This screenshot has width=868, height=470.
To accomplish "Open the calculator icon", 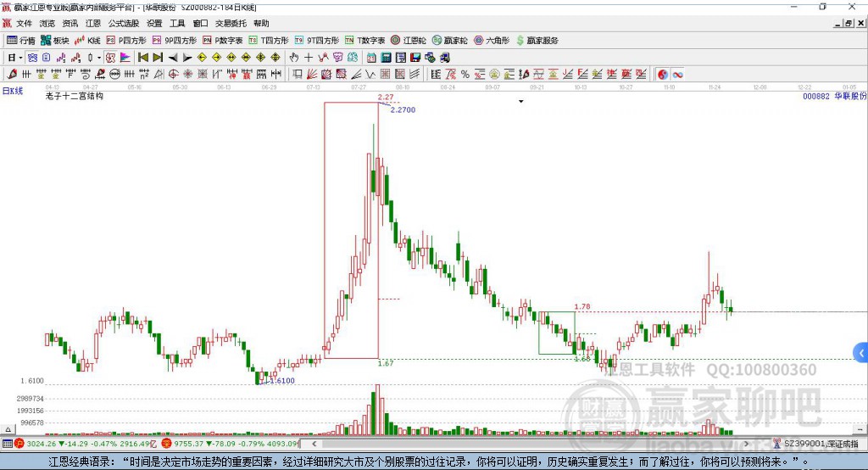I will [387, 58].
